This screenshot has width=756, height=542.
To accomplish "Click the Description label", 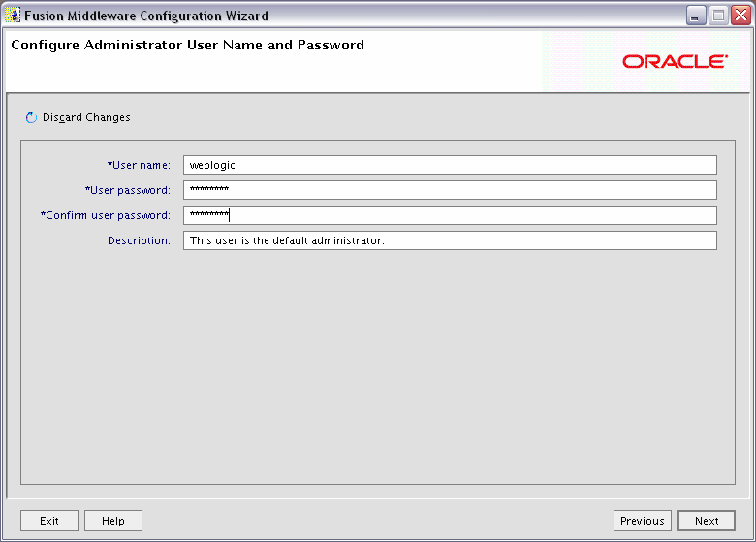I will click(139, 240).
